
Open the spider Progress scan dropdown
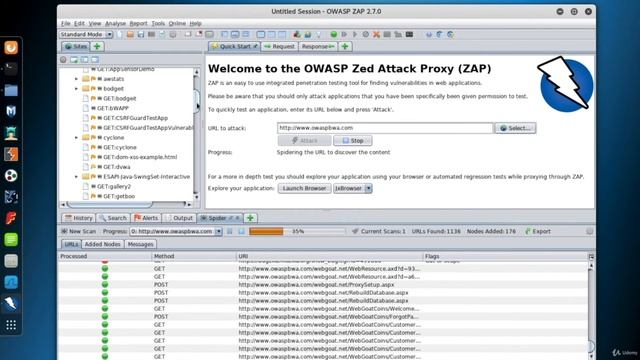(x=218, y=231)
